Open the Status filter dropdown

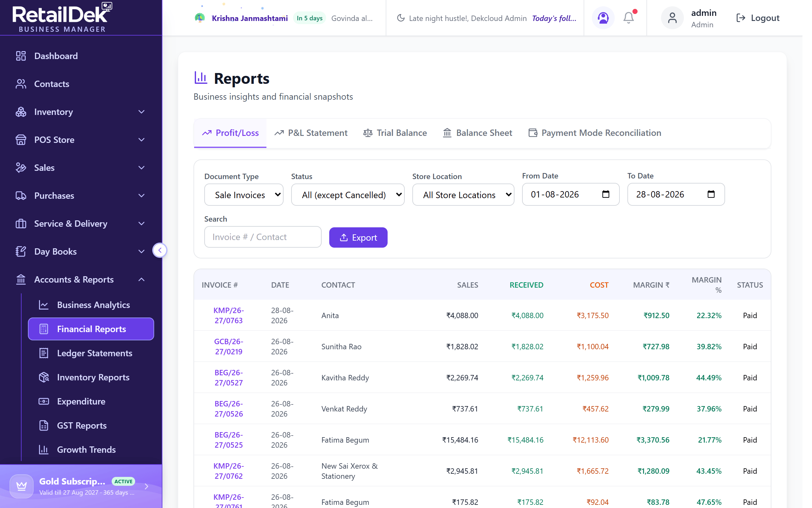(348, 195)
